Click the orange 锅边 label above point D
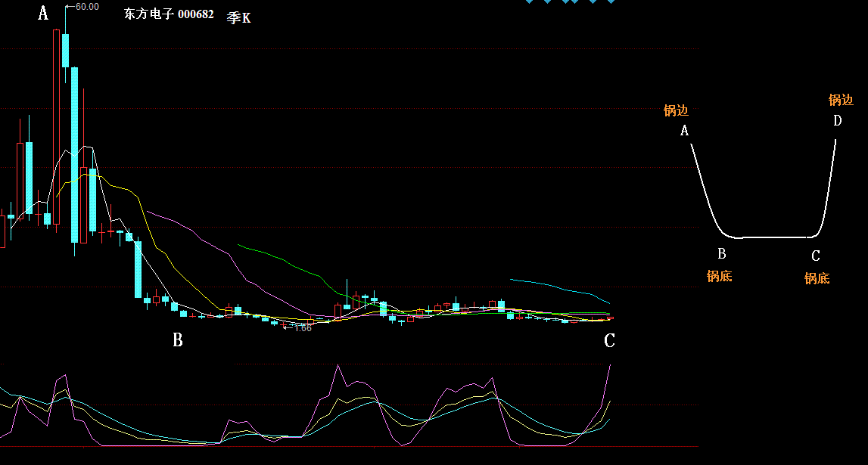Screen dimensions: 868x465 click(840, 100)
